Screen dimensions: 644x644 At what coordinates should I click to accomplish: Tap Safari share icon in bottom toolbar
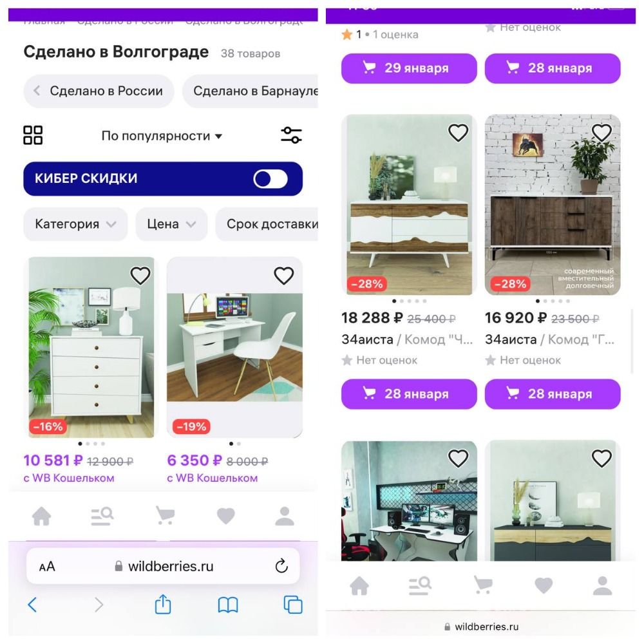click(163, 605)
